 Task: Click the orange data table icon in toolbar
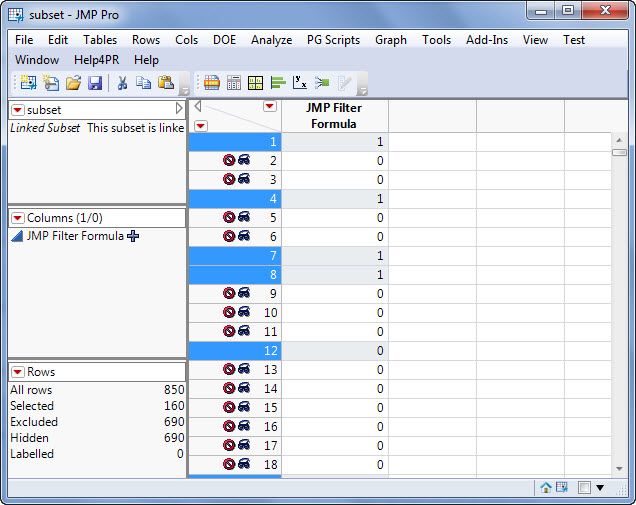212,83
